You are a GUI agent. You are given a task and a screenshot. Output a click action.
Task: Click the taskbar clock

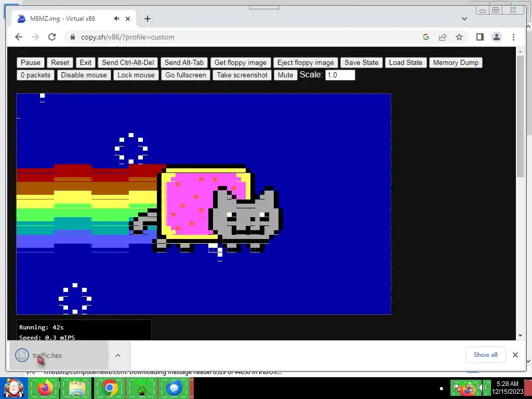[x=507, y=388]
